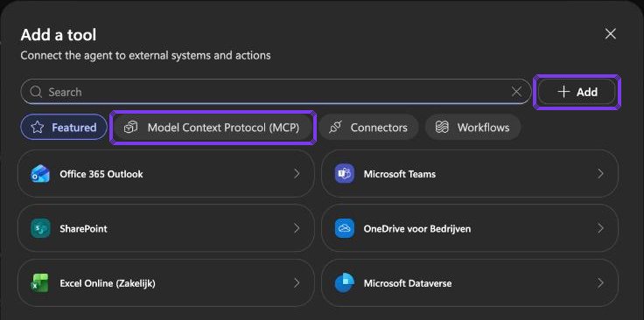
Task: Click the Microsoft Dataverse icon
Action: tap(344, 283)
